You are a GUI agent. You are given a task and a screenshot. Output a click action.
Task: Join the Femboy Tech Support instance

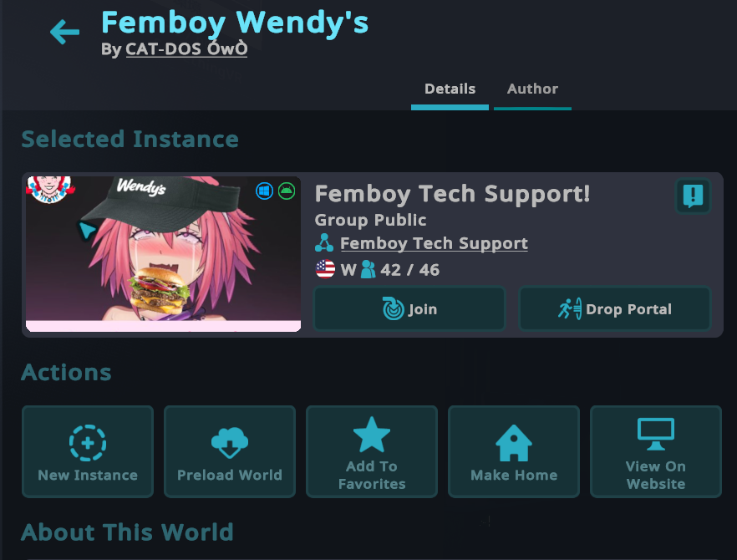(x=409, y=309)
